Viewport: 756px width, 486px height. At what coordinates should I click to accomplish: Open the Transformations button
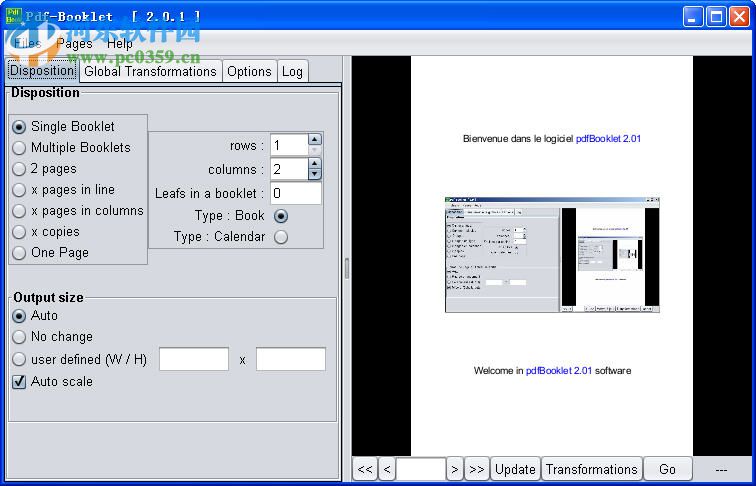pos(592,469)
